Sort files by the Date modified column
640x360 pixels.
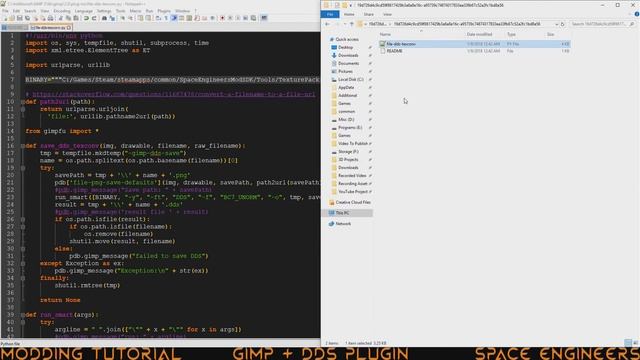[479, 34]
